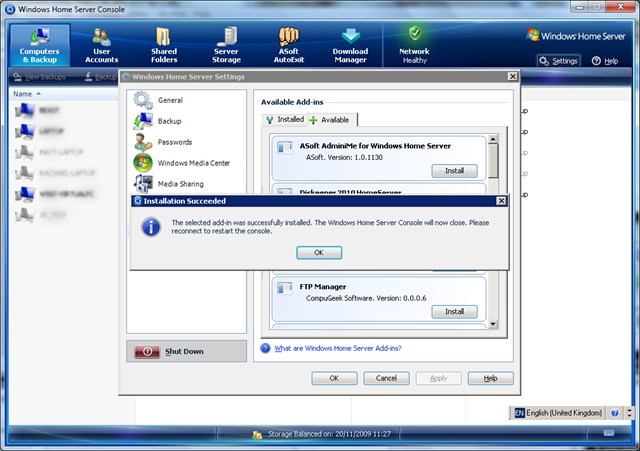
Task: Install ASoft AdminiMe add-in
Action: (454, 171)
